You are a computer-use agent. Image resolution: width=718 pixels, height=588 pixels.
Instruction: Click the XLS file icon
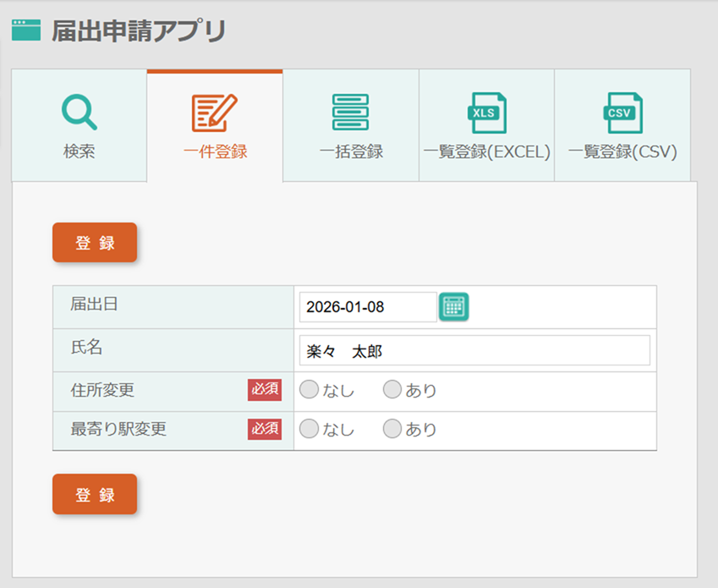(486, 113)
